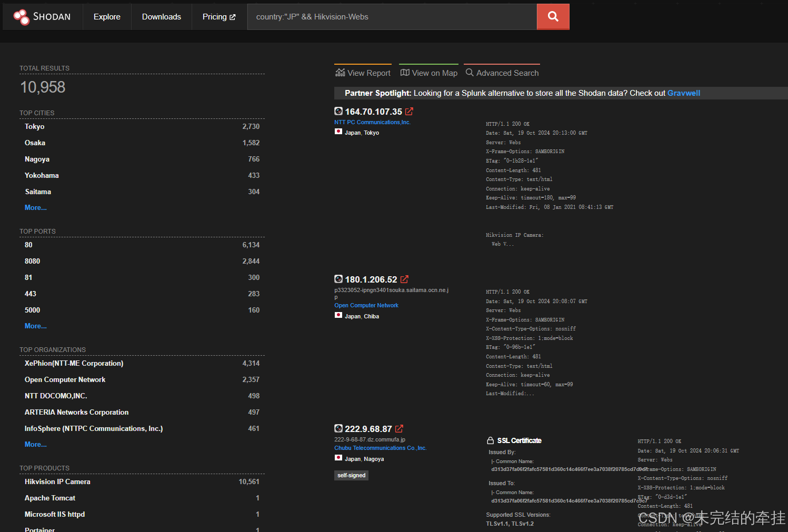Viewport: 788px width, 532px height.
Task: Filter results by port 80
Action: [x=142, y=245]
